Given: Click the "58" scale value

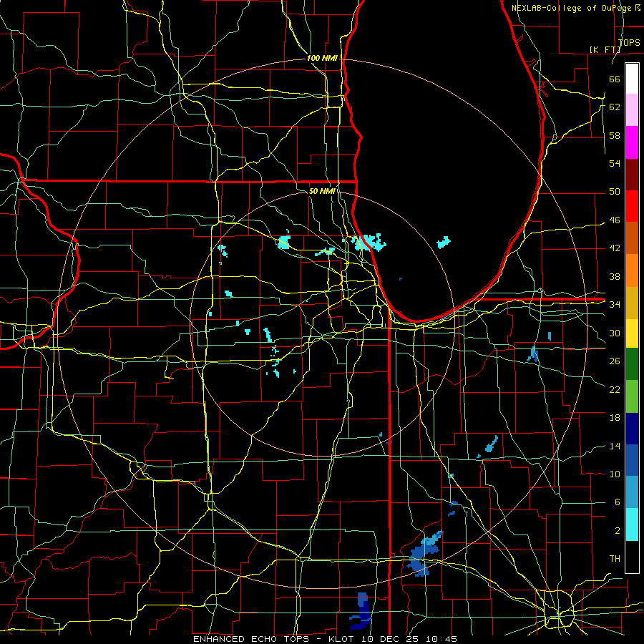Looking at the screenshot, I should pyautogui.click(x=615, y=135).
